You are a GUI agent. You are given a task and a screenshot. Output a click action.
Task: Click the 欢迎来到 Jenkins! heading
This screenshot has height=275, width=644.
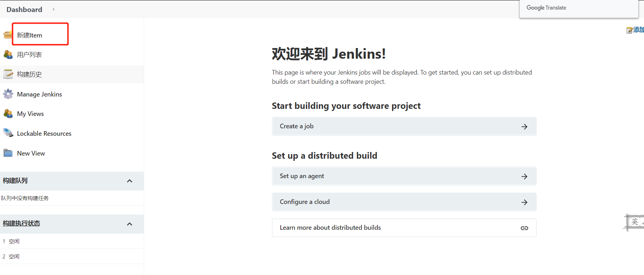coord(329,54)
